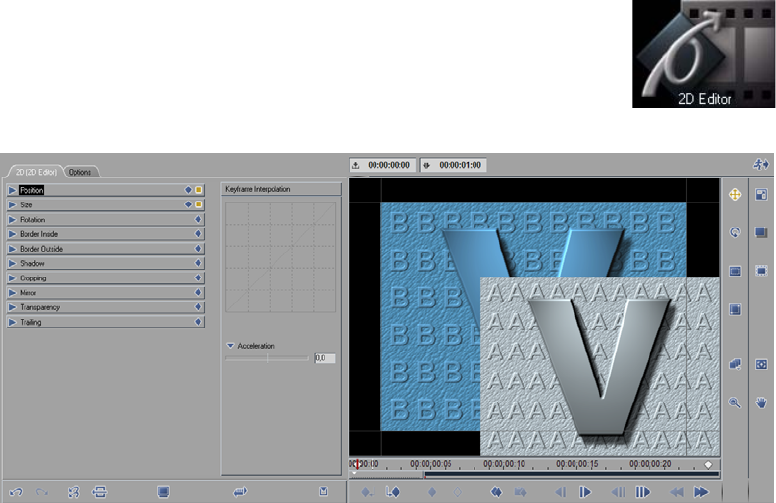This screenshot has height=503, width=776.
Task: Click the double-bar arrow playback button
Action: coord(642,492)
